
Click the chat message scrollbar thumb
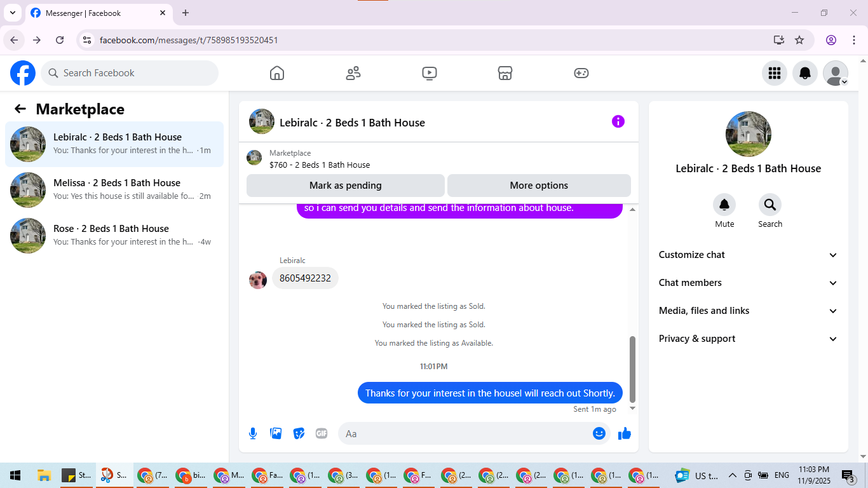[x=632, y=369]
